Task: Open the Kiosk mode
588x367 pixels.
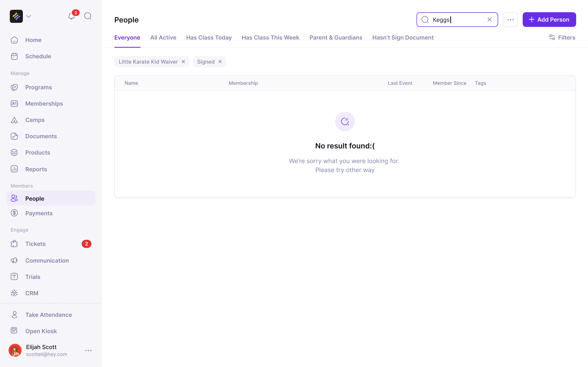Action: [x=41, y=331]
